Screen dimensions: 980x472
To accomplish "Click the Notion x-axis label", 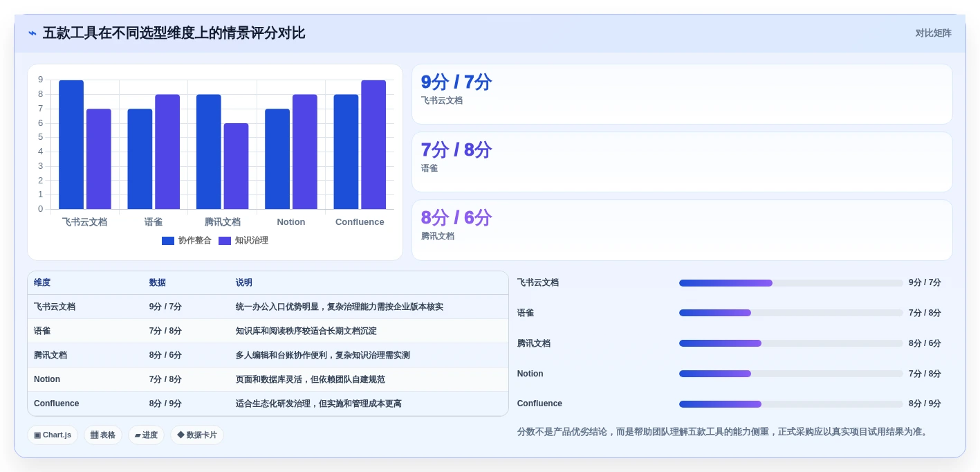I will (x=291, y=222).
